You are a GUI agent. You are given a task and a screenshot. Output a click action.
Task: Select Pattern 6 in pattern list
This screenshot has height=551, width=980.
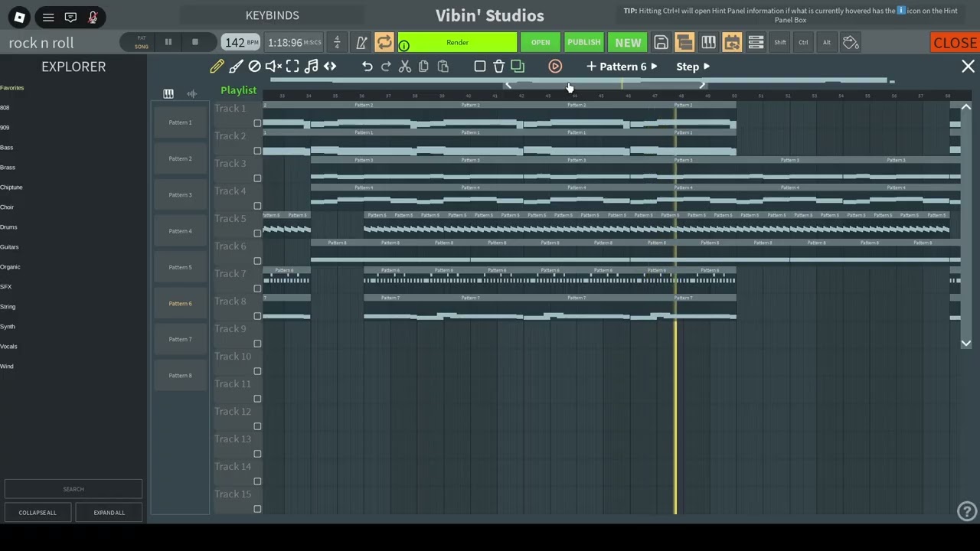pos(181,304)
